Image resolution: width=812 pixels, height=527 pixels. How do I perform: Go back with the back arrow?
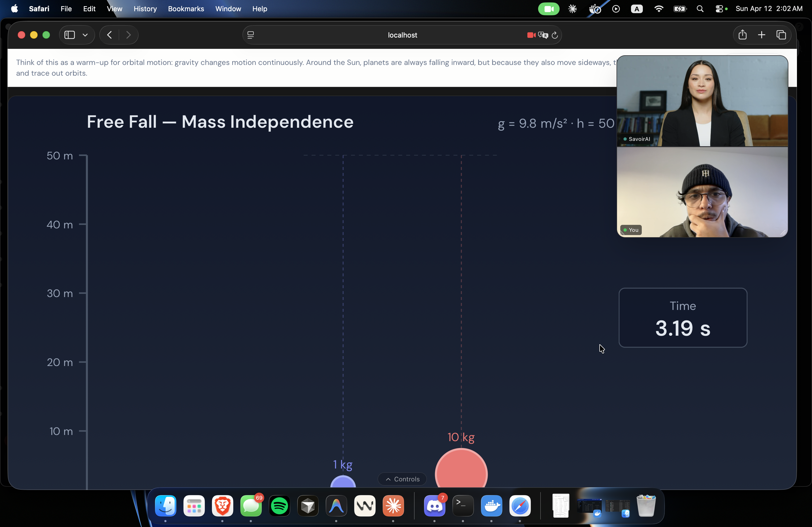coord(110,35)
